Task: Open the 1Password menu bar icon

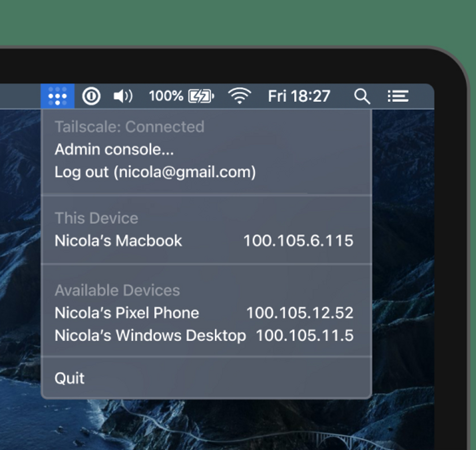Action: click(x=91, y=96)
